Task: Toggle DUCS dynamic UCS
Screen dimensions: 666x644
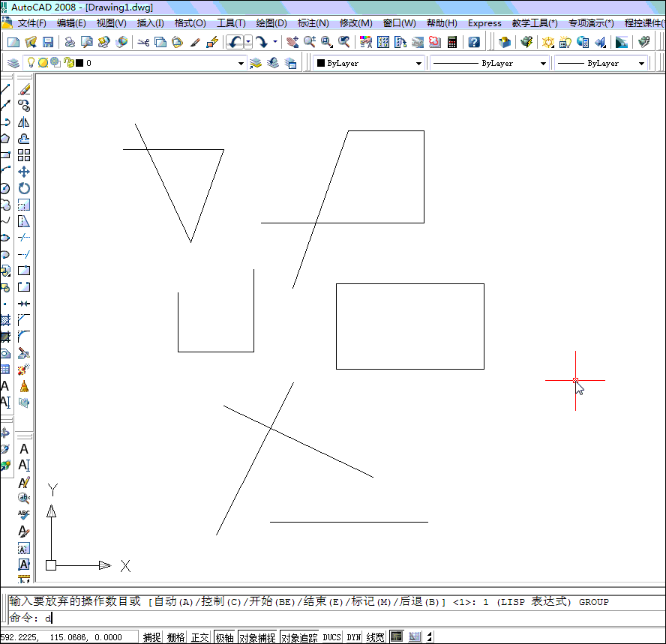Action: [331, 637]
